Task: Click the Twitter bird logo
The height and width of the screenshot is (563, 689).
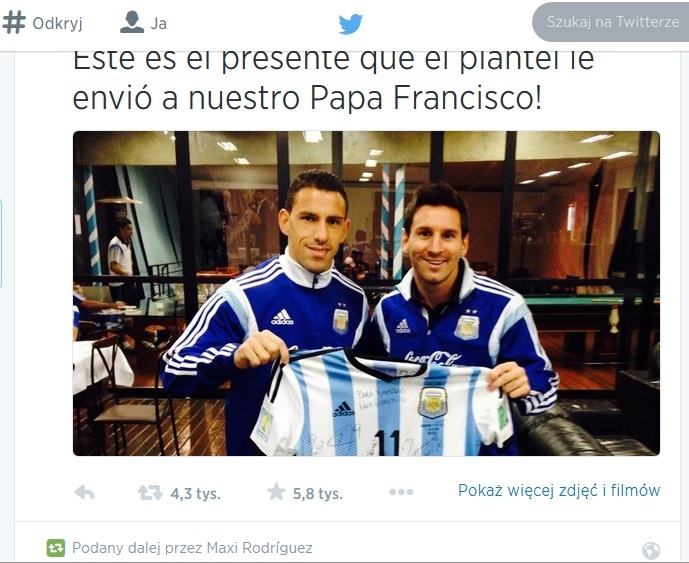Action: [x=350, y=23]
